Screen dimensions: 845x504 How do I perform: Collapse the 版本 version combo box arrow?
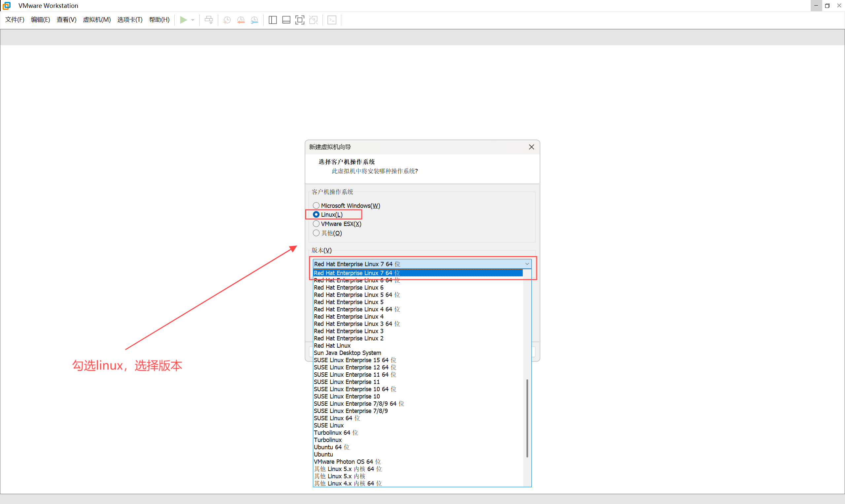[527, 264]
